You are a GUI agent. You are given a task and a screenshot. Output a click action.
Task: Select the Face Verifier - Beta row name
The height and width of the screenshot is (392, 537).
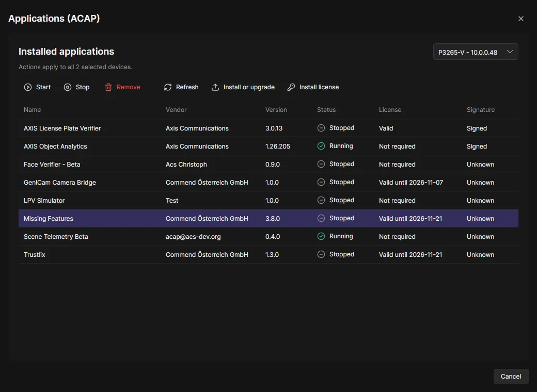click(x=52, y=165)
